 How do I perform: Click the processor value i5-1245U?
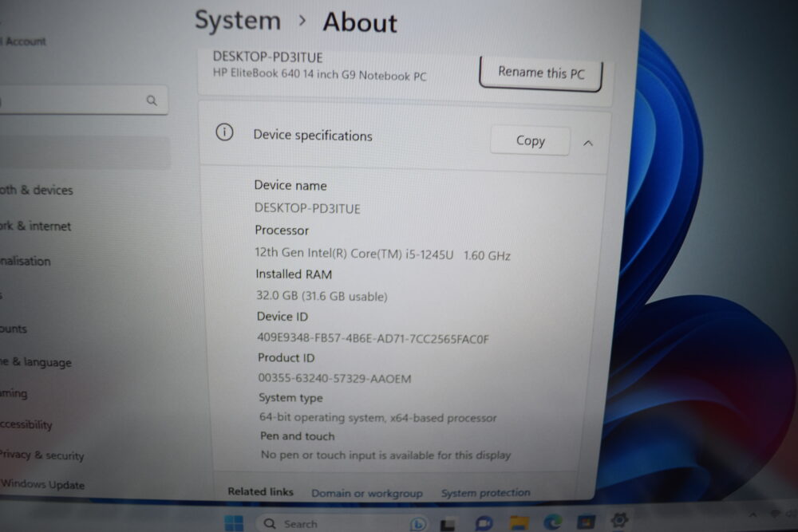pyautogui.click(x=383, y=254)
